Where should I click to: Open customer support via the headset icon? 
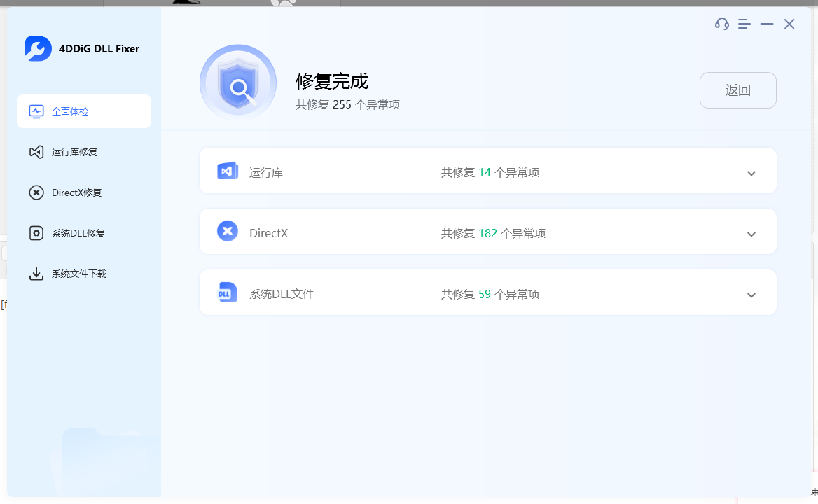(721, 23)
